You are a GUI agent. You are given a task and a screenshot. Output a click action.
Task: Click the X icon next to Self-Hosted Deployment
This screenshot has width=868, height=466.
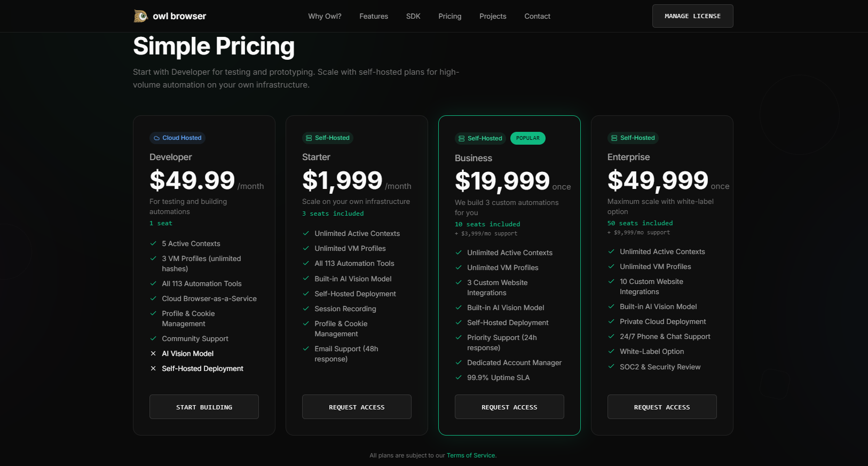click(x=153, y=368)
